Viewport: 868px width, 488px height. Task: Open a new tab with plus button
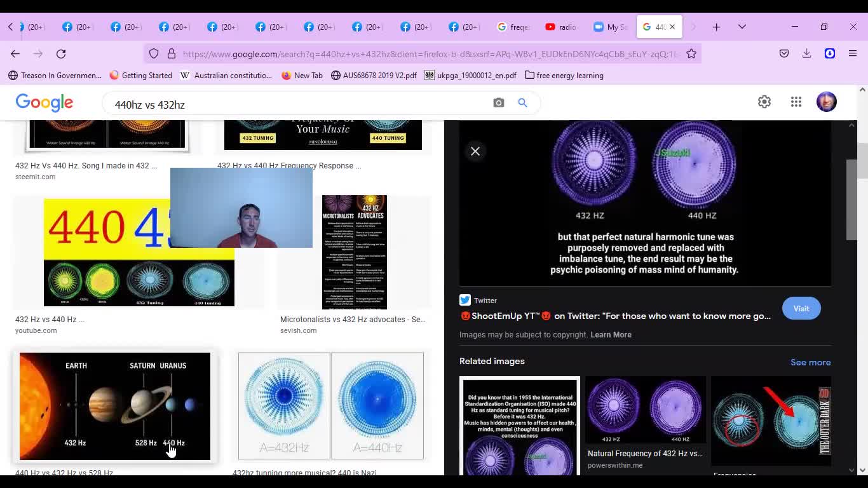point(716,27)
